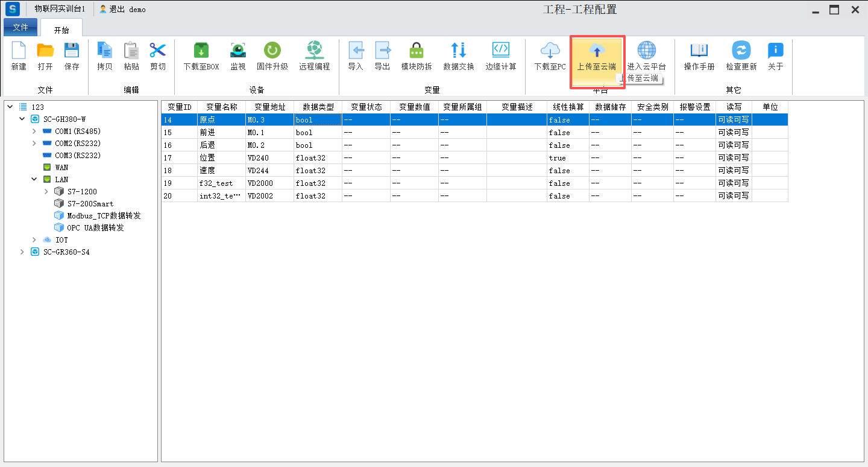
Task: Expand the SC-GR360-S4 device node
Action: (22, 252)
